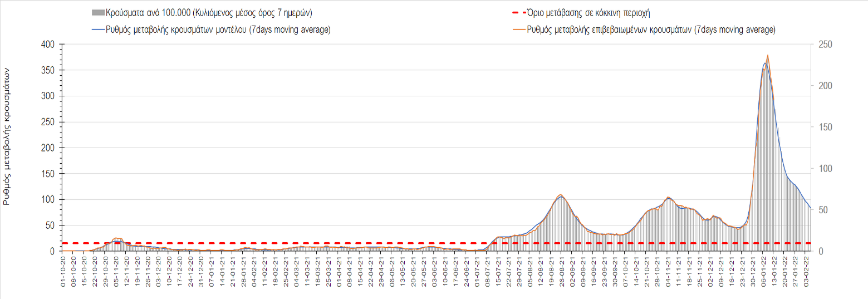This screenshot has width=868, height=299.
Task: Click the blue line legend marker
Action: coord(97,30)
